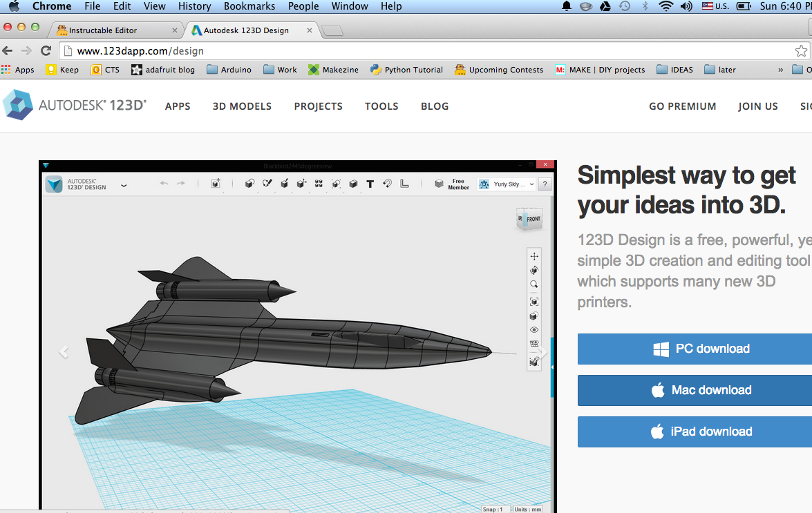Select the Construct tool icon
Viewport: 812px width, 513px height.
[x=284, y=184]
